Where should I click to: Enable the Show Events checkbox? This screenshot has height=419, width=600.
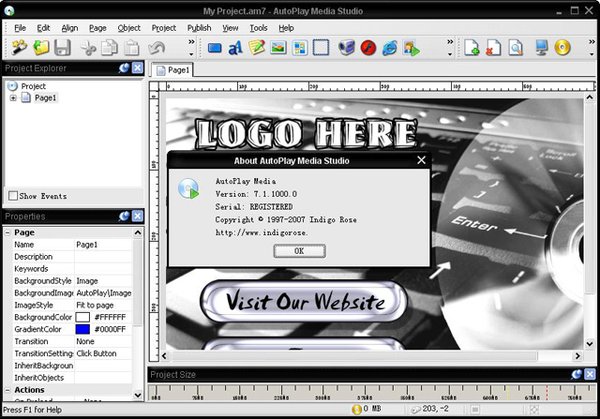pos(13,196)
